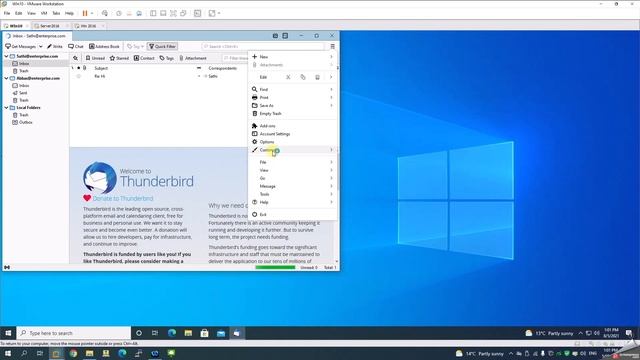Expand the Go submenu
The width and height of the screenshot is (640, 360).
pyautogui.click(x=293, y=178)
